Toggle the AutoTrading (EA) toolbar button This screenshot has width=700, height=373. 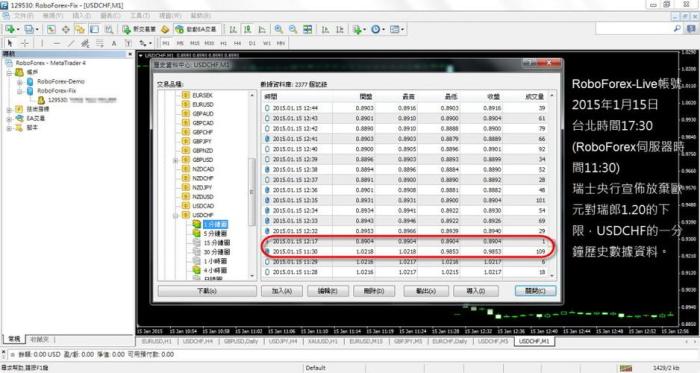click(x=196, y=29)
